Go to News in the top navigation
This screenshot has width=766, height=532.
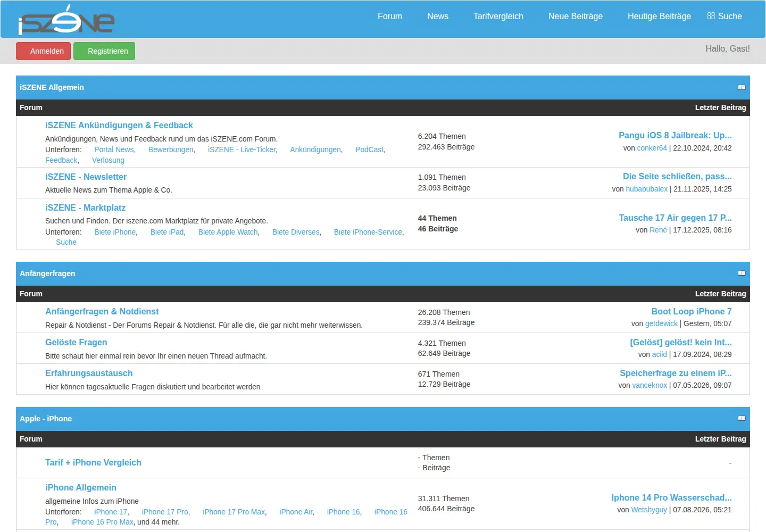point(438,16)
